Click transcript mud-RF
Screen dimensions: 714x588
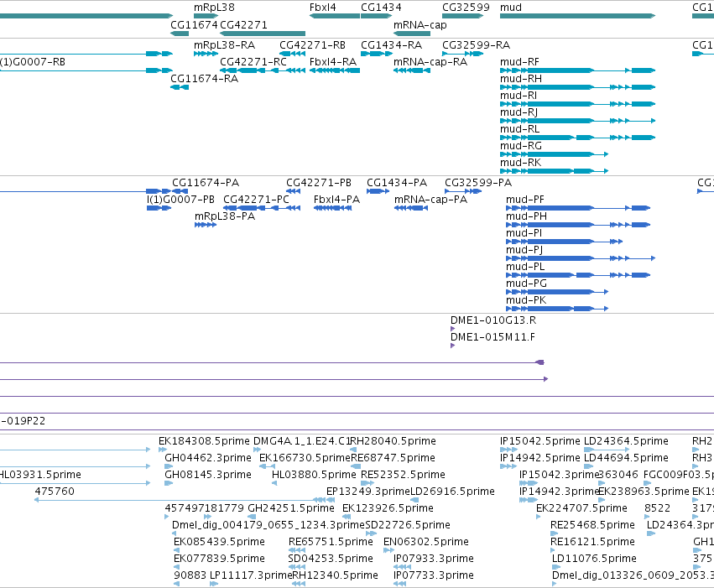(x=519, y=62)
